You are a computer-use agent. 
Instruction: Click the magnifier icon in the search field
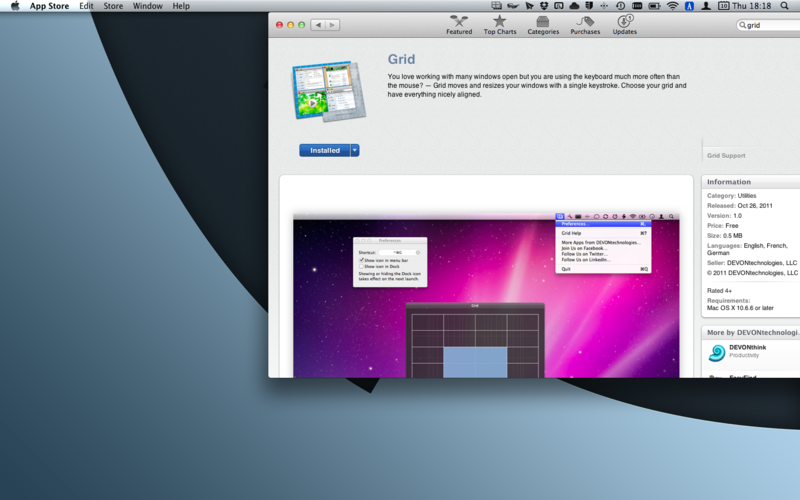(743, 25)
